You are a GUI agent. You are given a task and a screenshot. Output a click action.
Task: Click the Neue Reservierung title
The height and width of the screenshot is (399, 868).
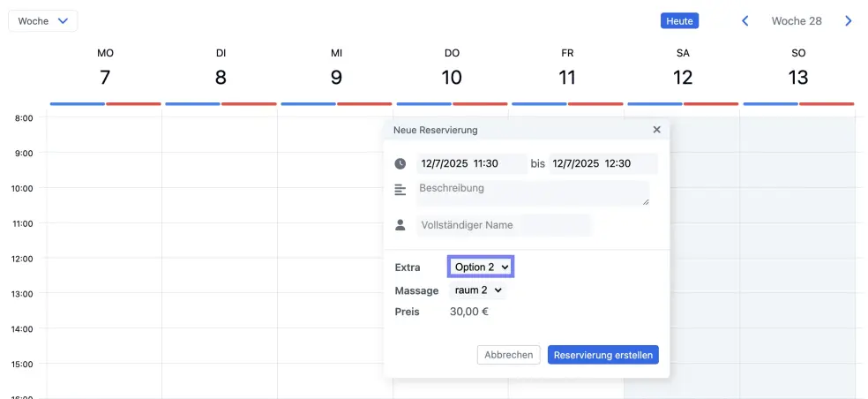point(435,131)
